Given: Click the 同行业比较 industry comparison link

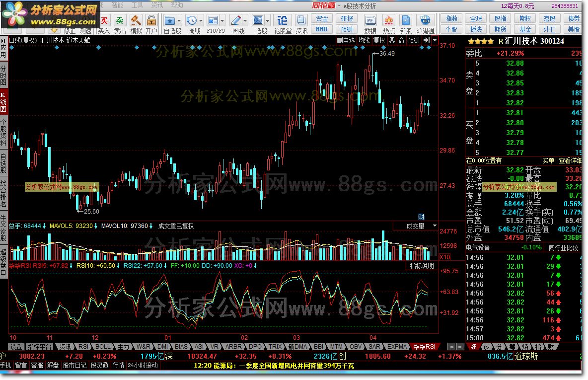Looking at the screenshot, I should 563,247.
